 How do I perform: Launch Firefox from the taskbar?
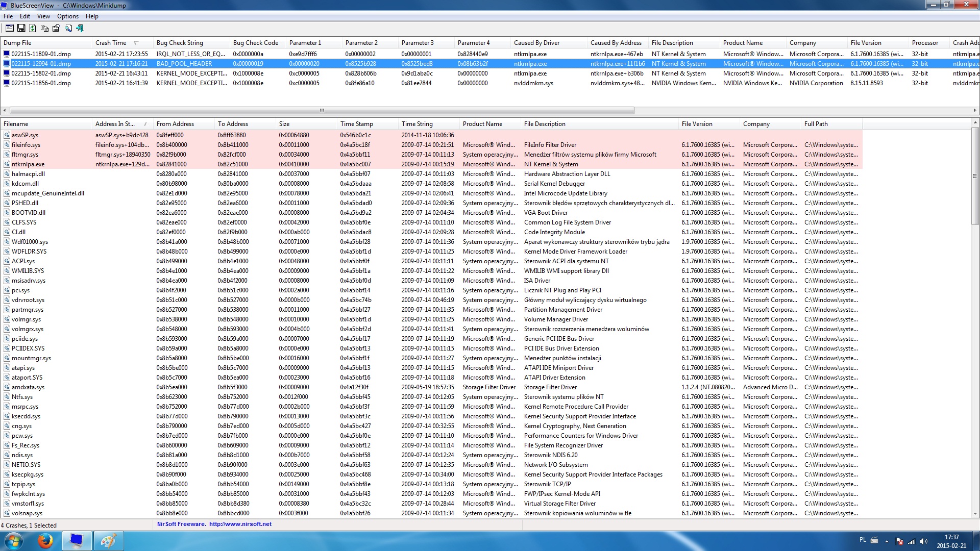[46, 541]
